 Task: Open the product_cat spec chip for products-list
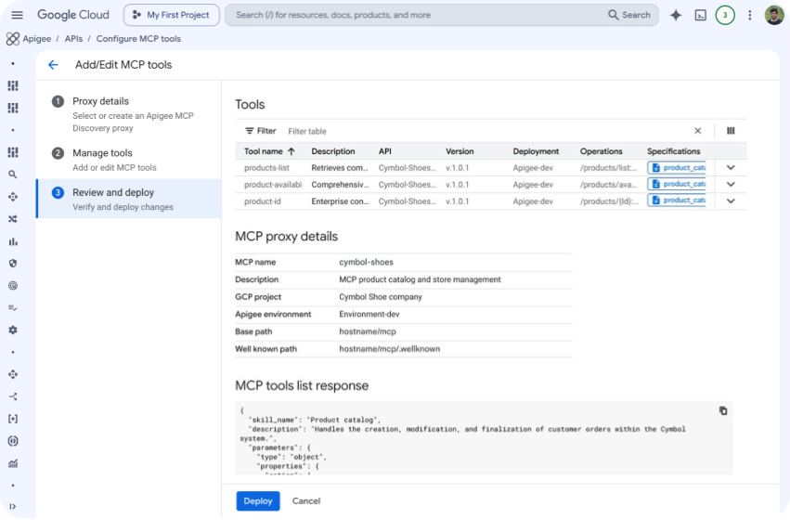tap(677, 168)
